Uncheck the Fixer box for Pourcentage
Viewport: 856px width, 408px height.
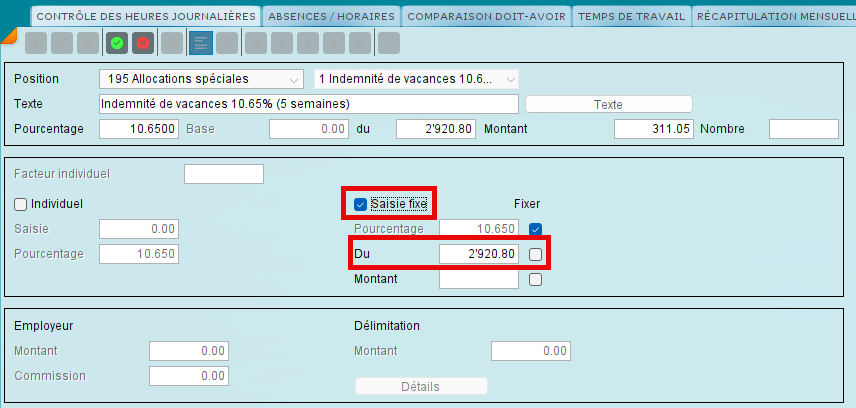coord(536,229)
